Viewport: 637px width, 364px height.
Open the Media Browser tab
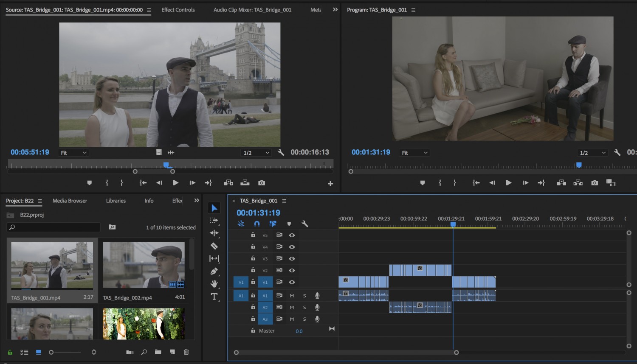(70, 201)
